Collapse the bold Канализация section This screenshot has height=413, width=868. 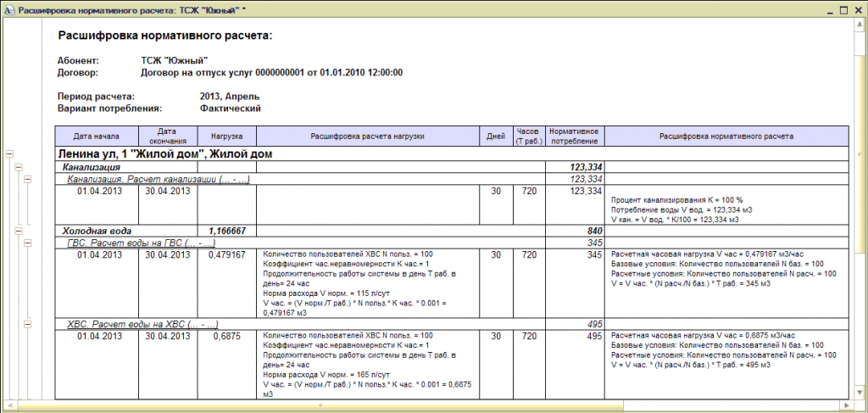click(19, 166)
